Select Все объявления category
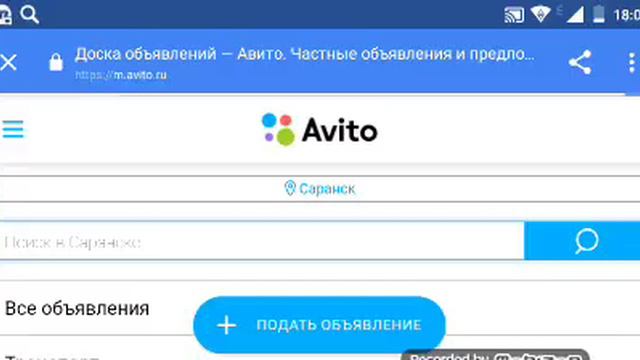 point(77,308)
